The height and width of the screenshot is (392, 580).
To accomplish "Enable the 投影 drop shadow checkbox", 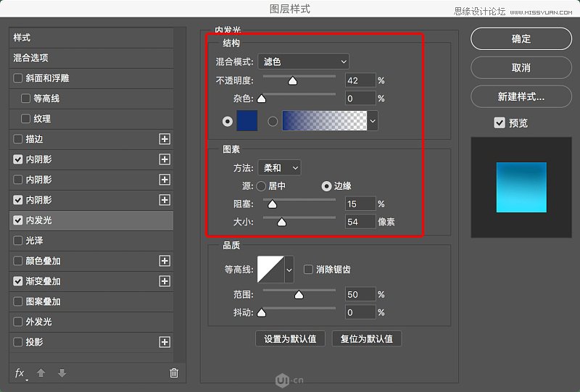I will [17, 342].
